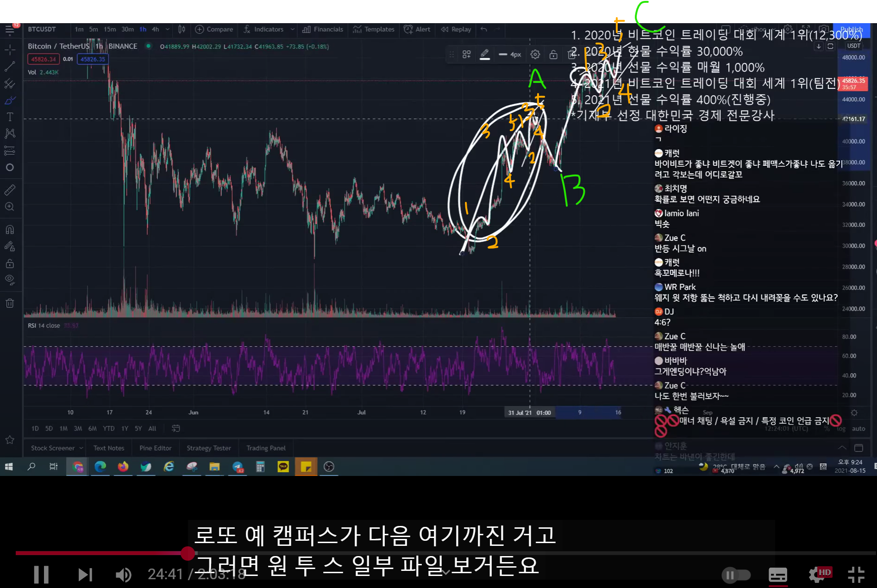Select the text annotation tool
Image resolution: width=877 pixels, height=588 pixels.
pos(10,117)
